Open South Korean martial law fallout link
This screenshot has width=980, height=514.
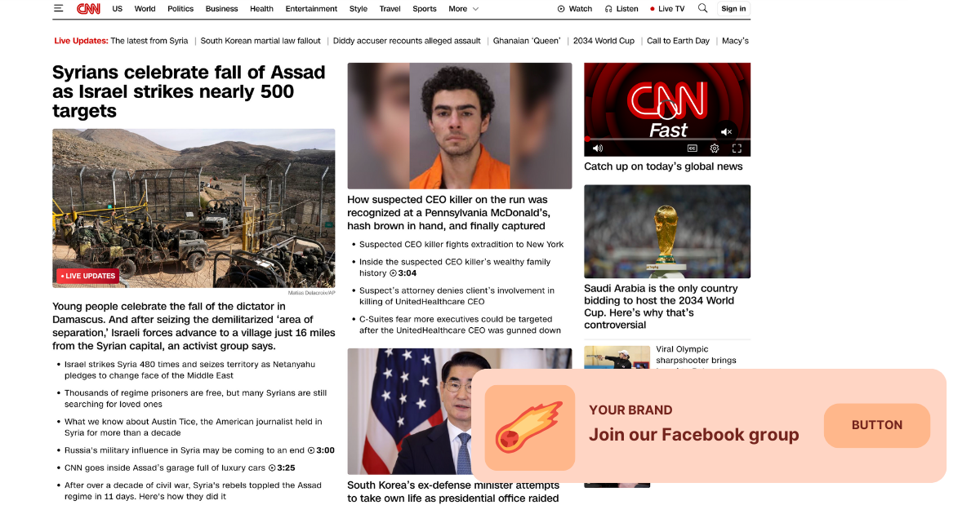point(261,41)
